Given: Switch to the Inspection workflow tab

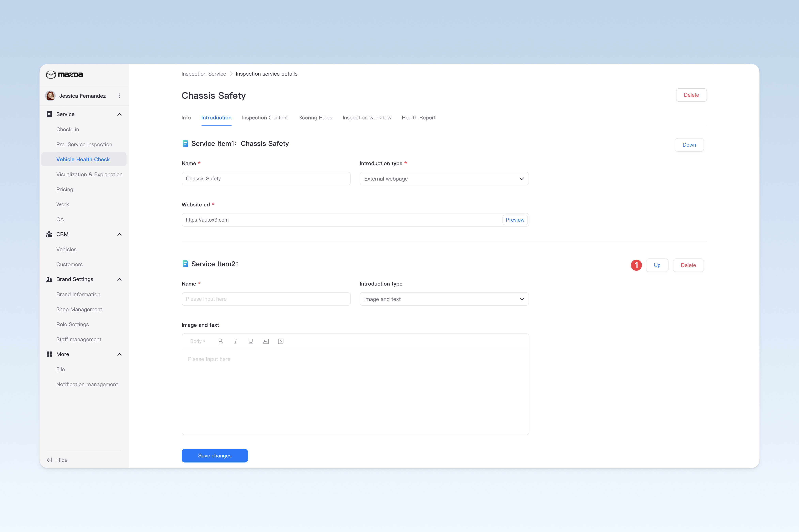Looking at the screenshot, I should pyautogui.click(x=367, y=117).
